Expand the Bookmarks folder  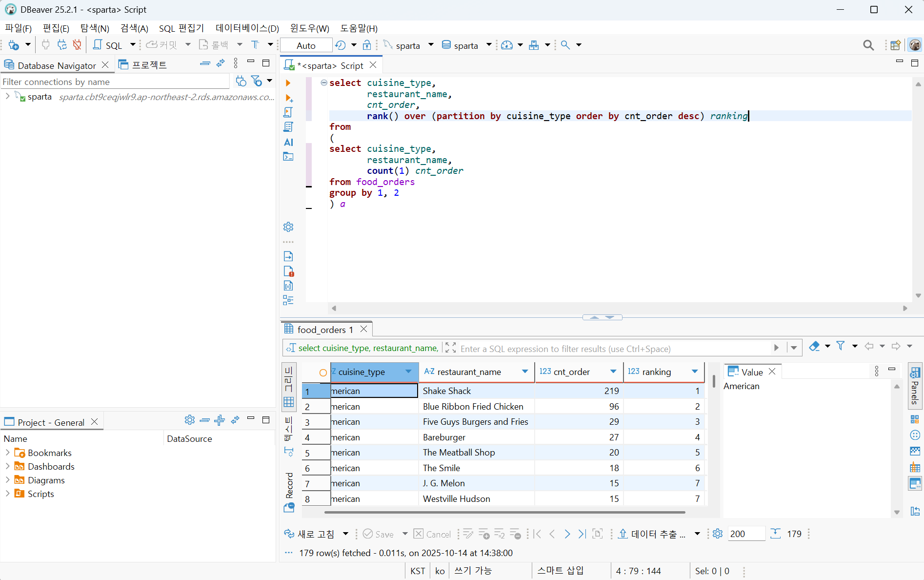click(7, 453)
